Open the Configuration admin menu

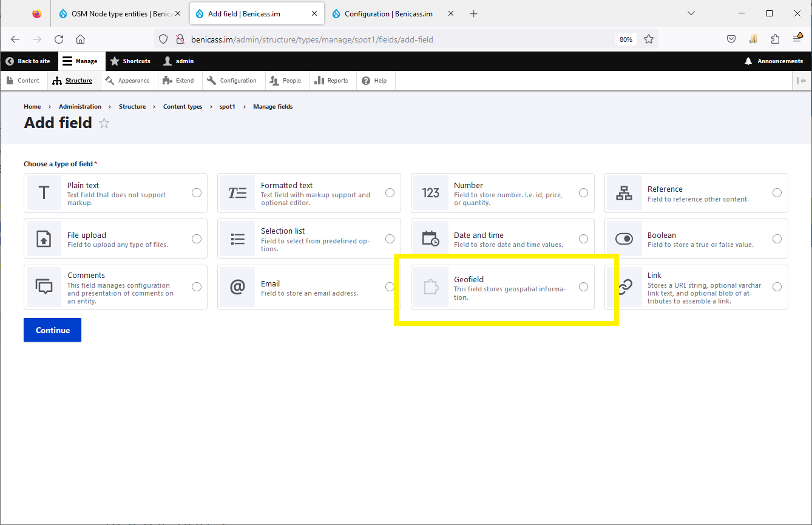232,81
